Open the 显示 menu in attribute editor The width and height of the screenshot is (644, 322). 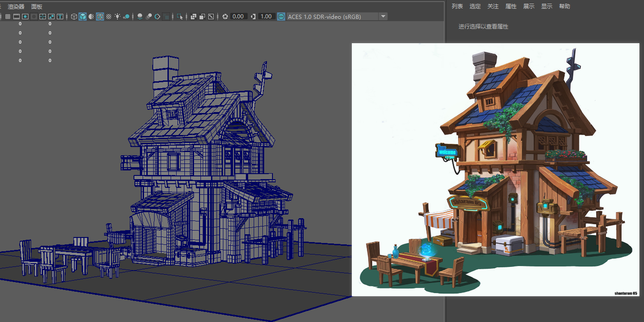pyautogui.click(x=547, y=6)
